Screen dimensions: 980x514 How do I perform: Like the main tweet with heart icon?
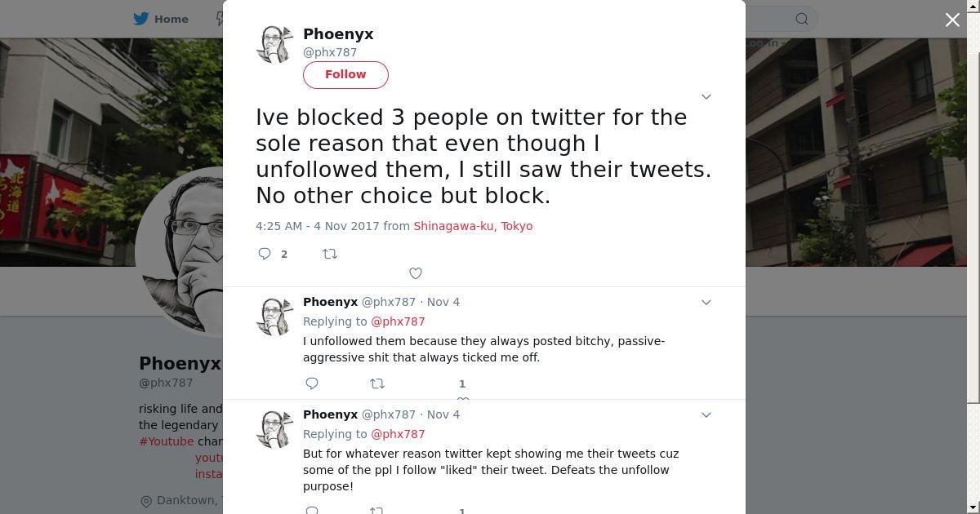[x=415, y=273]
